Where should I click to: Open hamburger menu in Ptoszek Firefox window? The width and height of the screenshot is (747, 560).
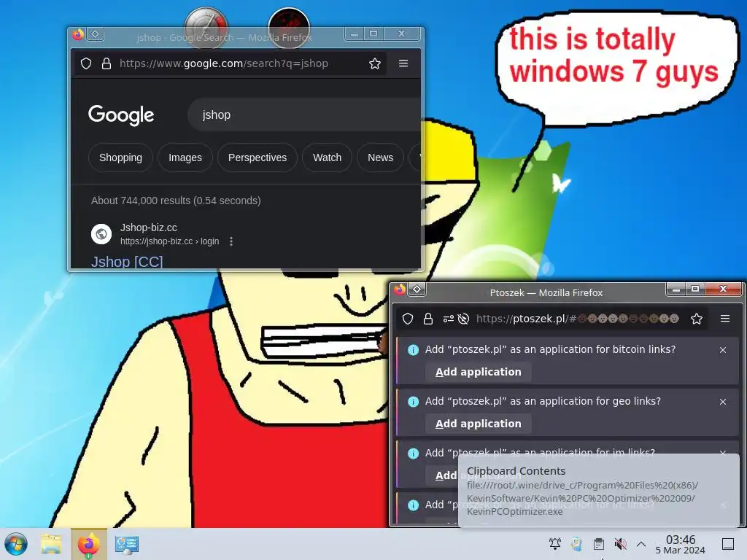coord(725,319)
